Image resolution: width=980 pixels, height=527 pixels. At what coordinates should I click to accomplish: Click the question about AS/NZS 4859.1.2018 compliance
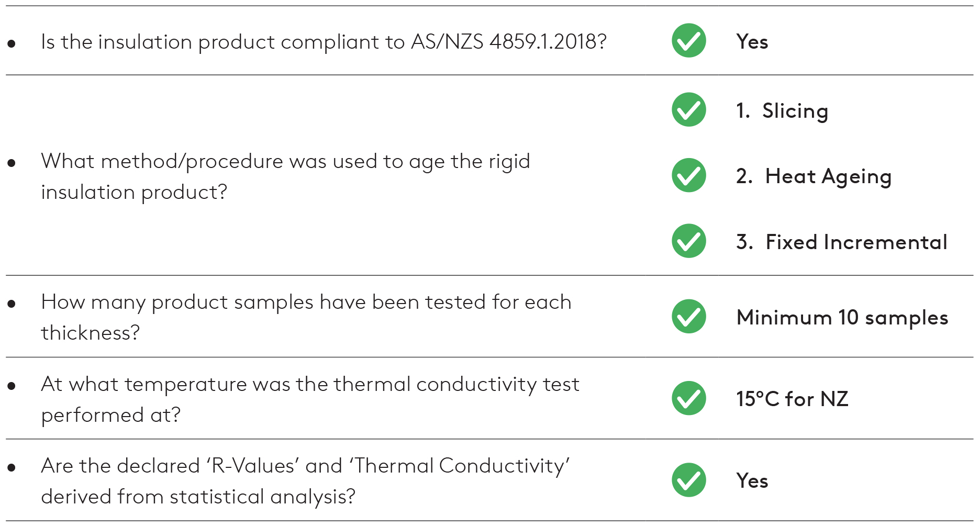pos(324,42)
